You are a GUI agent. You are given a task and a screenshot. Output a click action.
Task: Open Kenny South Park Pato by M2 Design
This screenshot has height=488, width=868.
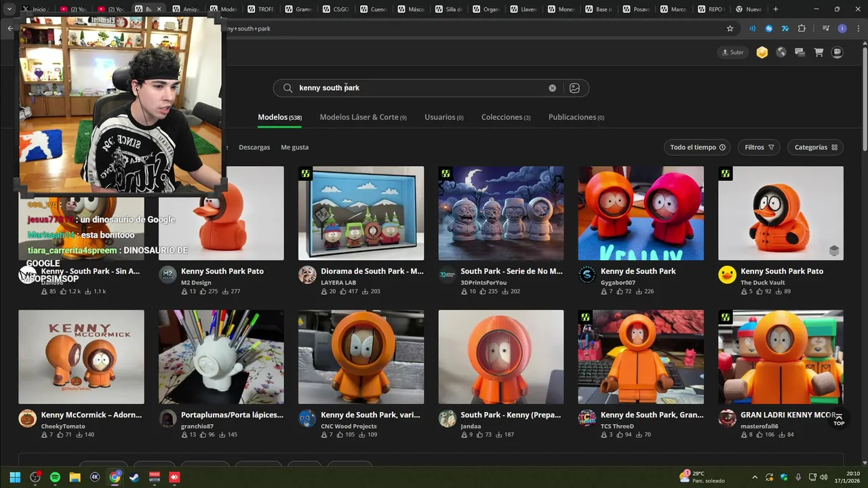[222, 271]
